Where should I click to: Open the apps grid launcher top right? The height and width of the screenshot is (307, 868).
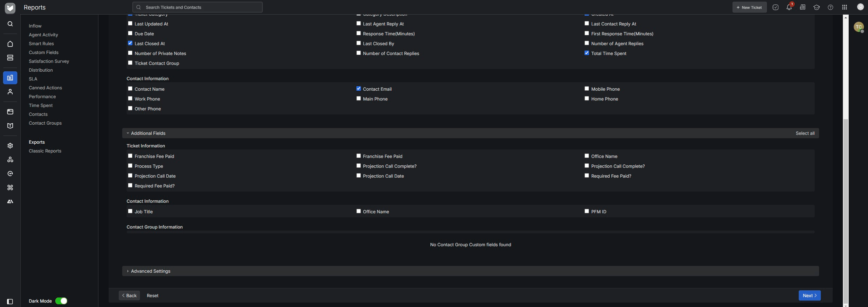[845, 7]
